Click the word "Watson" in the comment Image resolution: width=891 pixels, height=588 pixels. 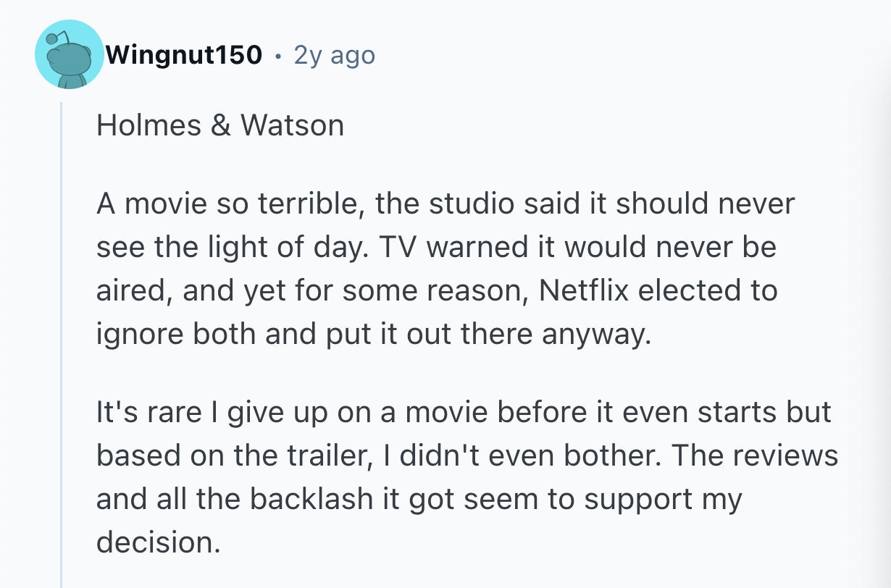coord(292,125)
